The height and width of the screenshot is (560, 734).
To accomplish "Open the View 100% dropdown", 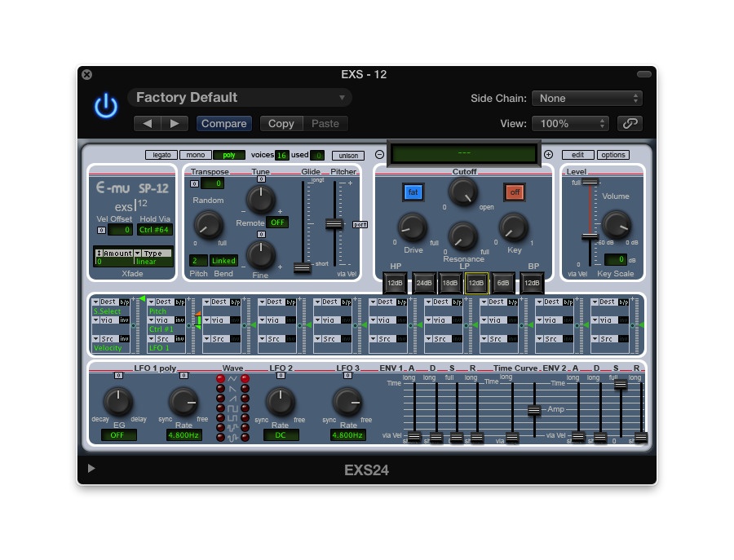I will point(570,124).
